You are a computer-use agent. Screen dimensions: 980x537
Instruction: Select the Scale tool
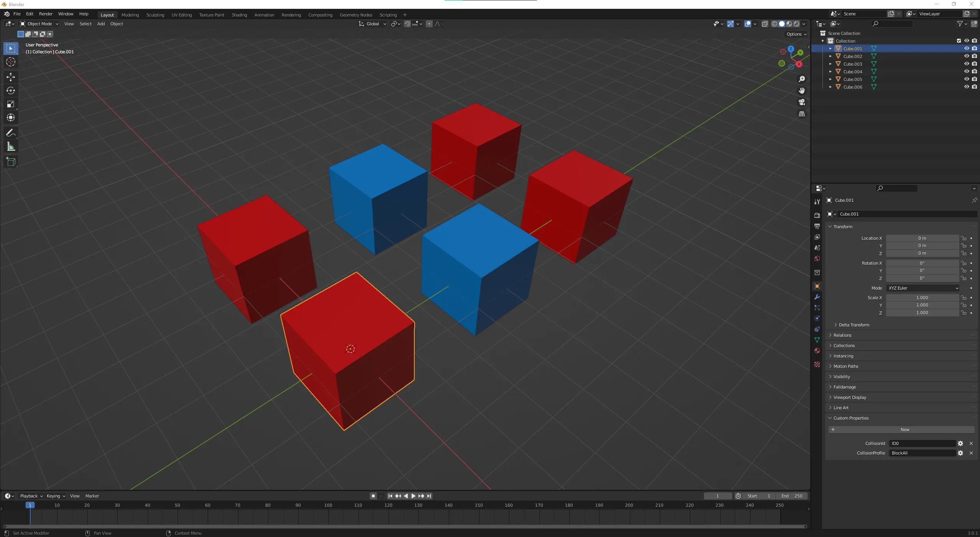tap(11, 104)
